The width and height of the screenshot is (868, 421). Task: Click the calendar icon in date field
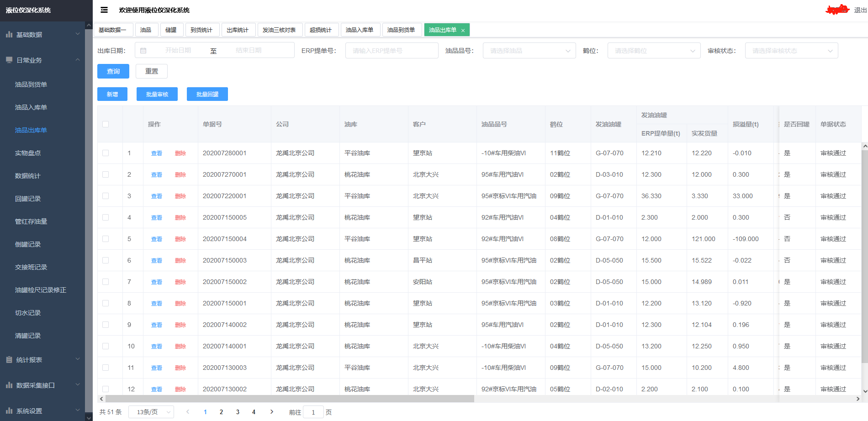[143, 51]
